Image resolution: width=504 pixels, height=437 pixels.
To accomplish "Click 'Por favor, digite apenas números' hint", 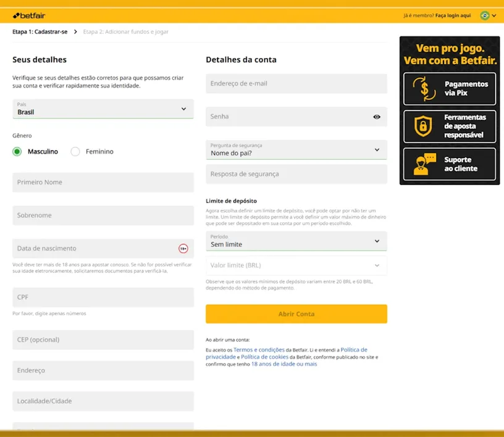I will (49, 314).
